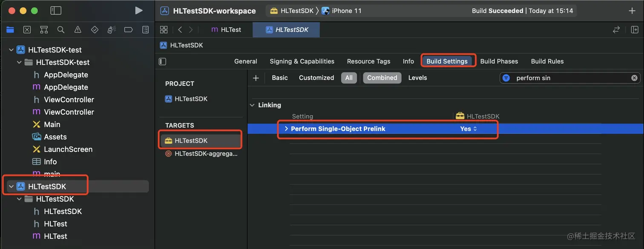
Task: Open the Main storyboard
Action: pyautogui.click(x=46, y=124)
